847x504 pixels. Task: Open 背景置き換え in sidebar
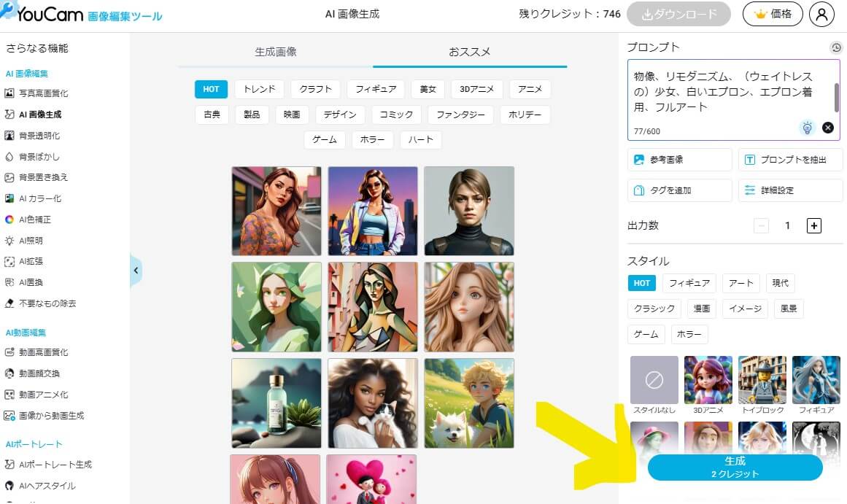tap(36, 178)
